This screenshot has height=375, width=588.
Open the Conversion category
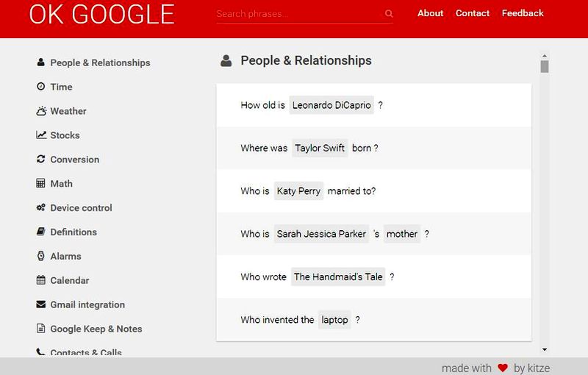pos(75,160)
